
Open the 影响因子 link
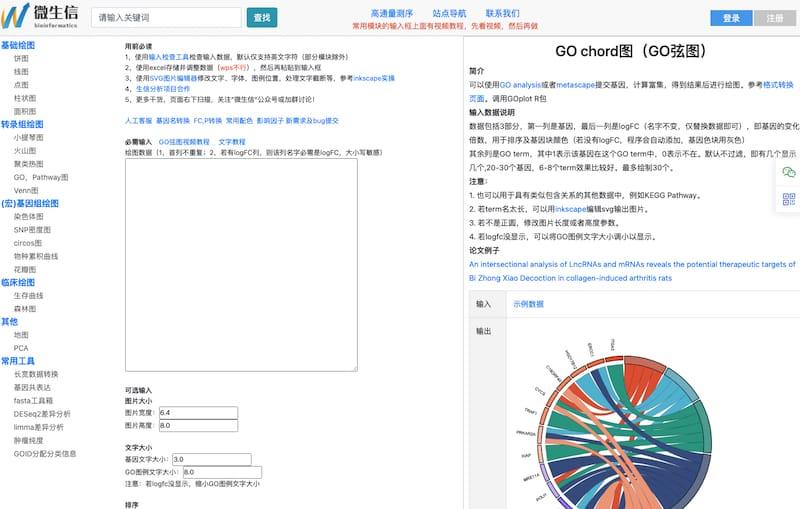pyautogui.click(x=270, y=121)
